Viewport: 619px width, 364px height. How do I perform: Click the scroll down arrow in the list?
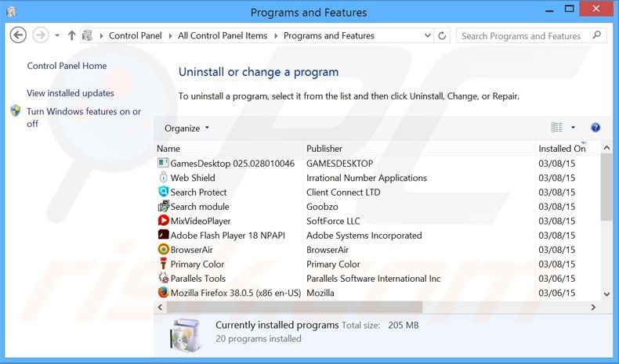tap(606, 294)
